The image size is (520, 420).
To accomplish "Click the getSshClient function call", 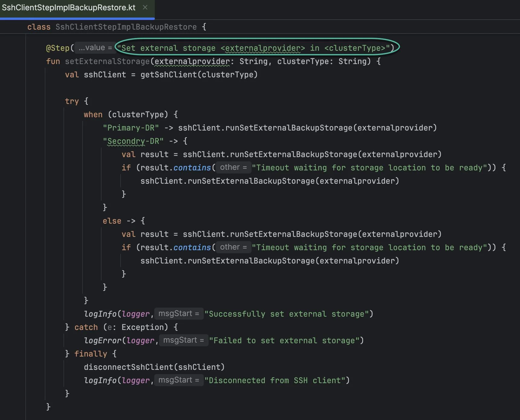I will 168,75.
